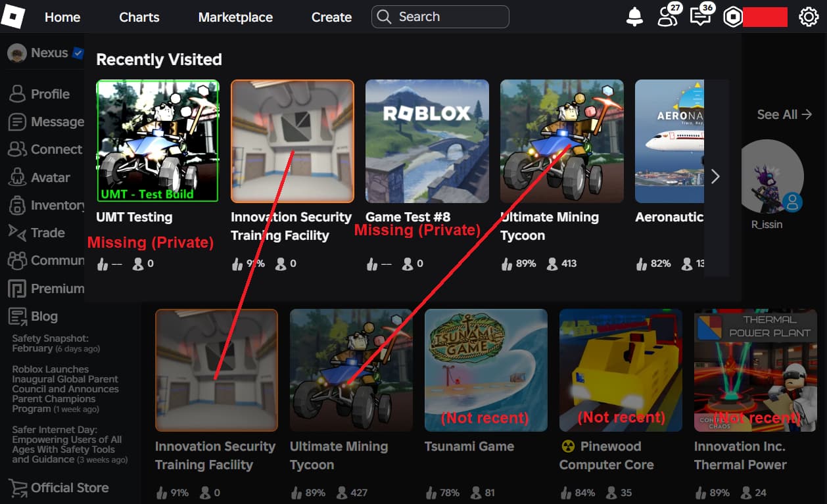Open Global Parent Council blog post

click(65, 389)
